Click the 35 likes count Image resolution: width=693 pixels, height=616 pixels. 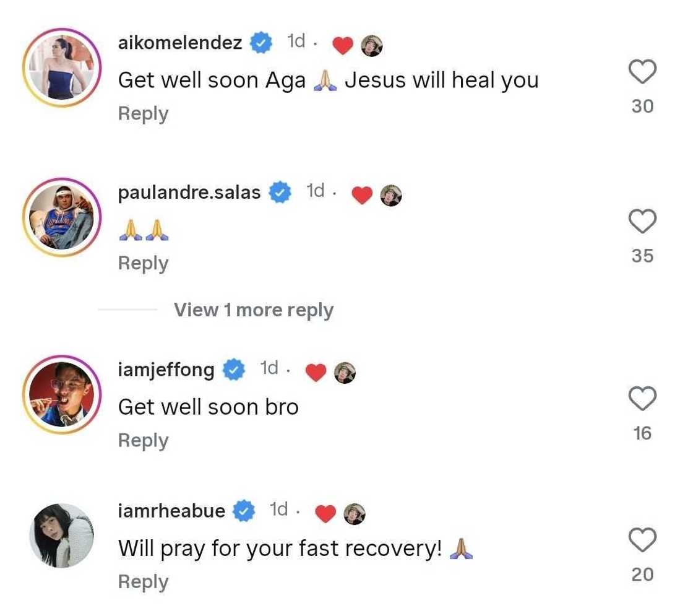(642, 255)
